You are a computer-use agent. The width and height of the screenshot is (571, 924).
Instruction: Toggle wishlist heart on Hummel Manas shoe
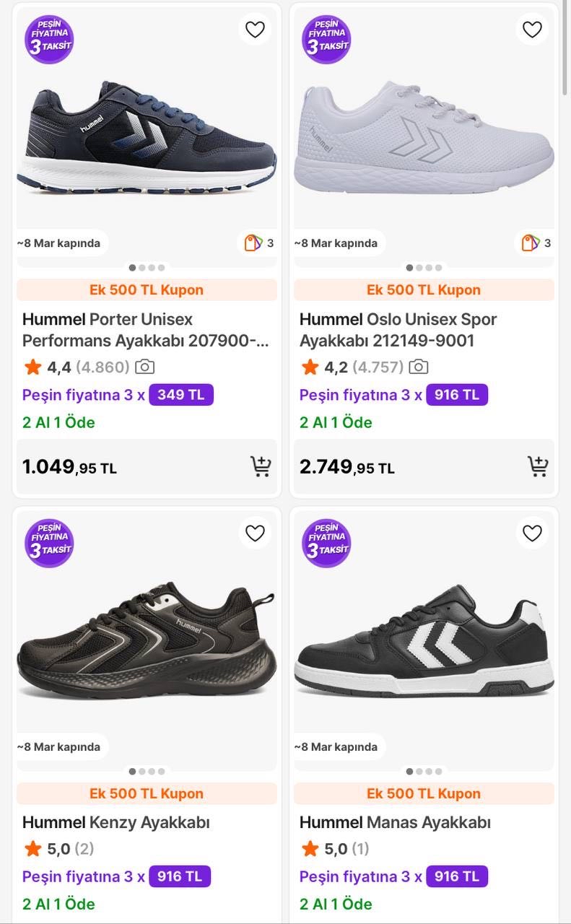pos(532,533)
